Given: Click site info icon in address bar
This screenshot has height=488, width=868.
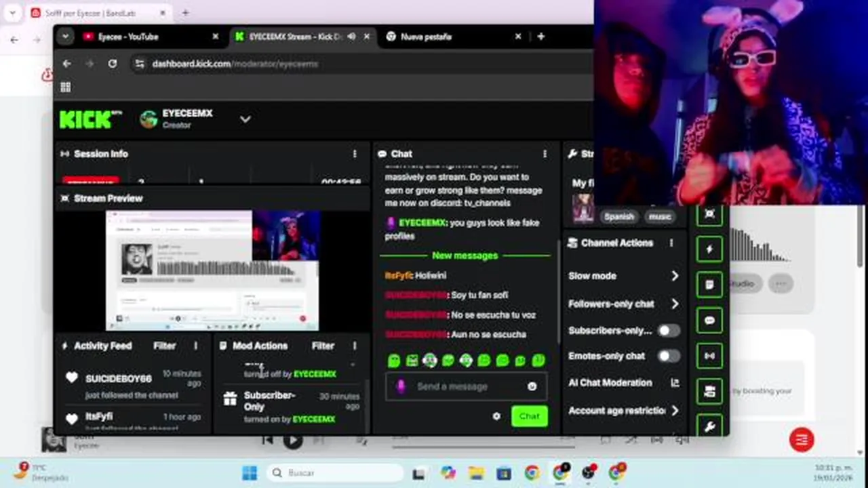Looking at the screenshot, I should [140, 64].
